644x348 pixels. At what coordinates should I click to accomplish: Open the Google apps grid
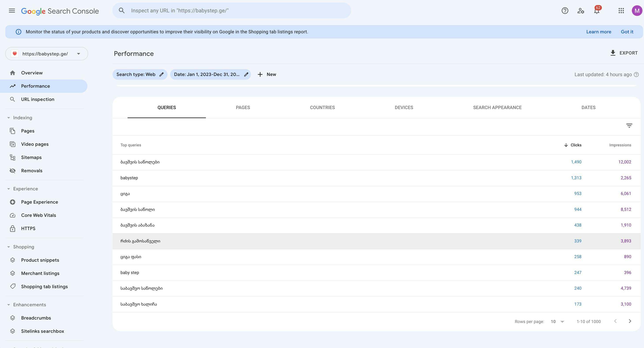[x=621, y=11]
